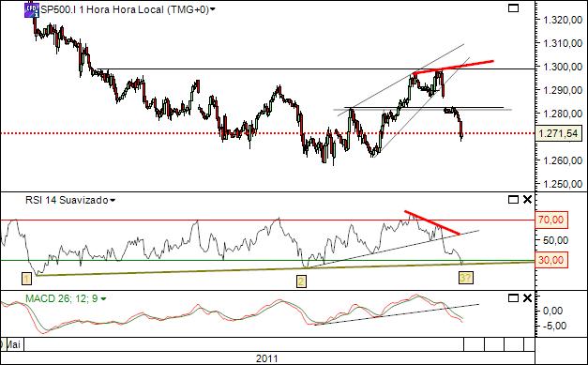Close the MACD indicator panel

point(527,298)
